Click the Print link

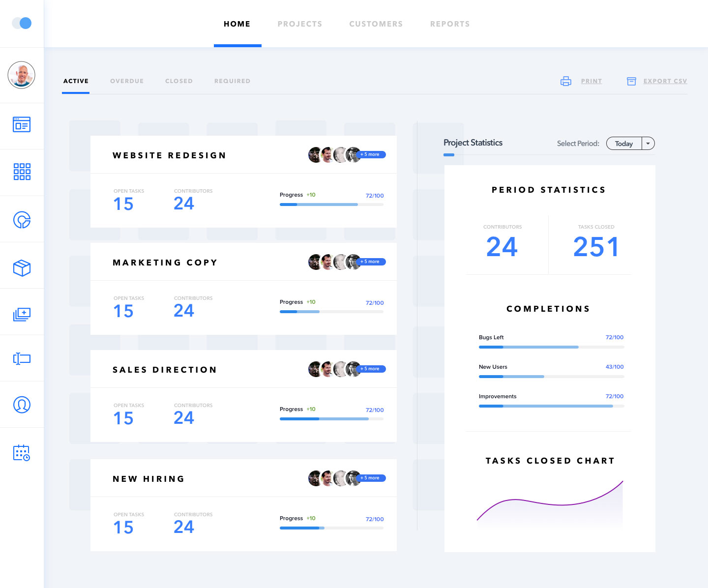click(x=591, y=81)
